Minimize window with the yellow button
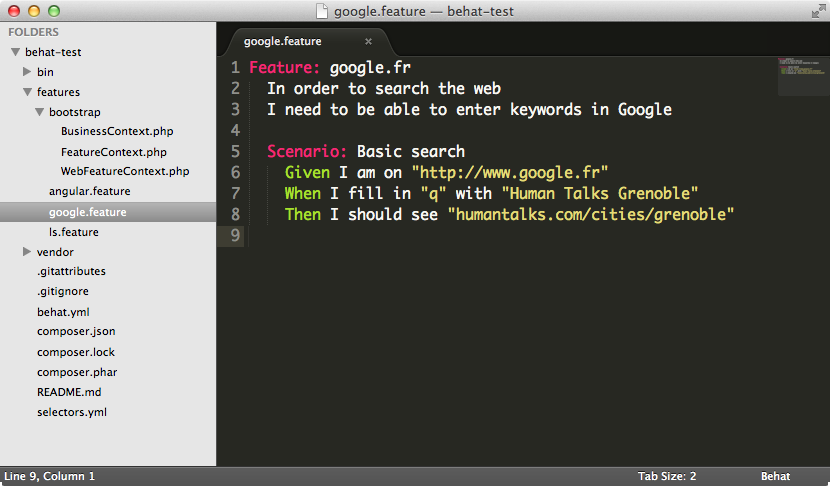Screen dimensions: 830x486 click(34, 11)
